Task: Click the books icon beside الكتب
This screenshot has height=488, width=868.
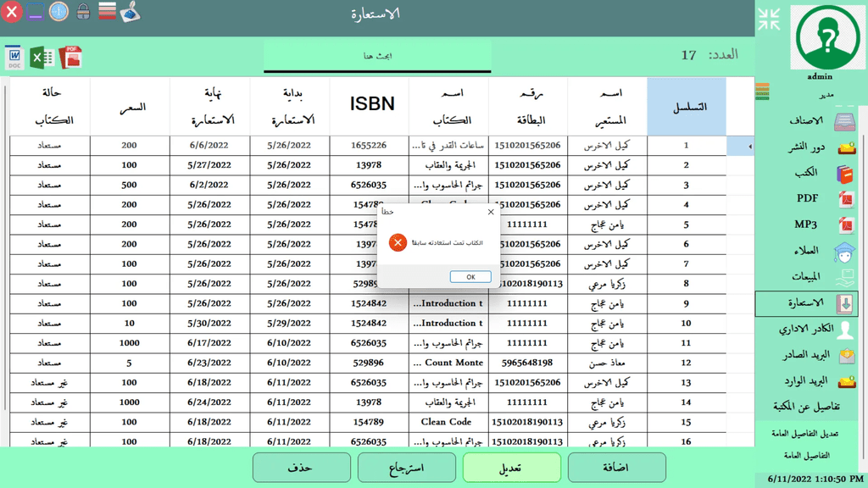Action: pyautogui.click(x=845, y=174)
